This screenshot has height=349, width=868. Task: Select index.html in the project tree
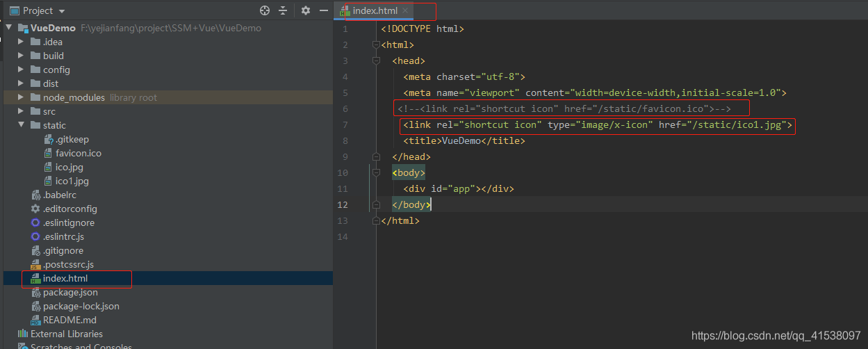click(x=65, y=278)
